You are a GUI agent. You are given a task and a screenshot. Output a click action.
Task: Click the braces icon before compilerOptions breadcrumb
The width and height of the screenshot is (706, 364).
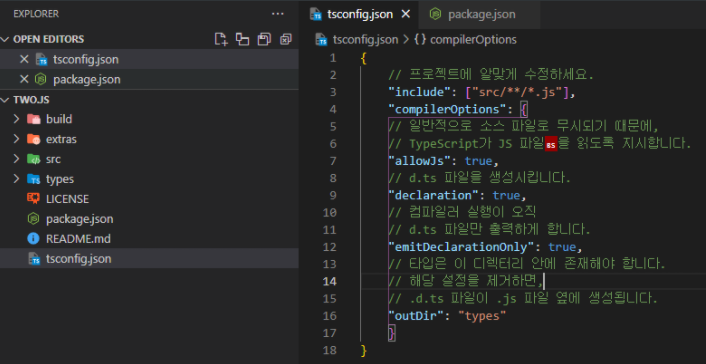point(420,40)
